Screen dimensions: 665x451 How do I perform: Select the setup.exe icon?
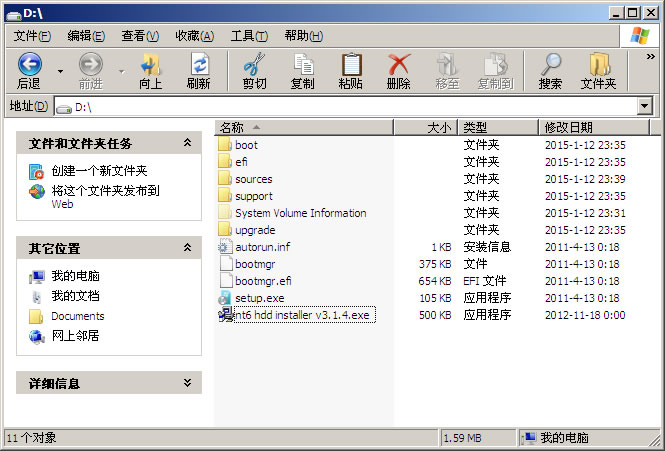pyautogui.click(x=225, y=297)
